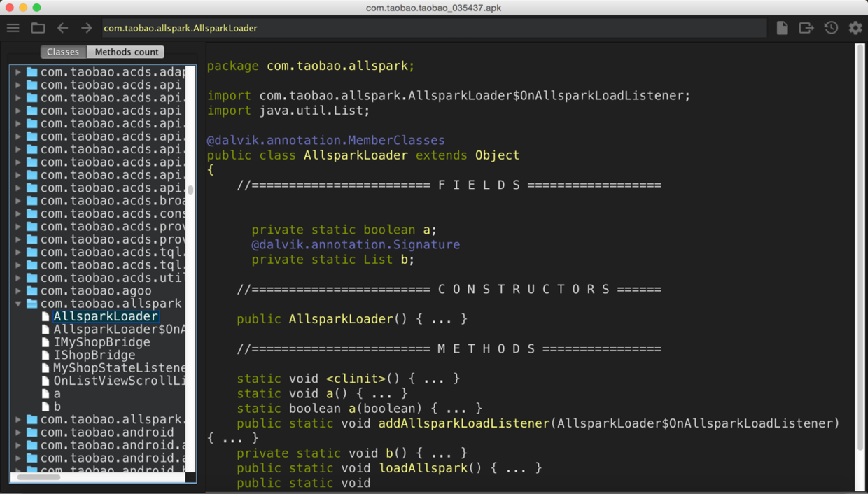Switch to the Classes tab
The width and height of the screenshot is (868, 494).
pos(63,52)
